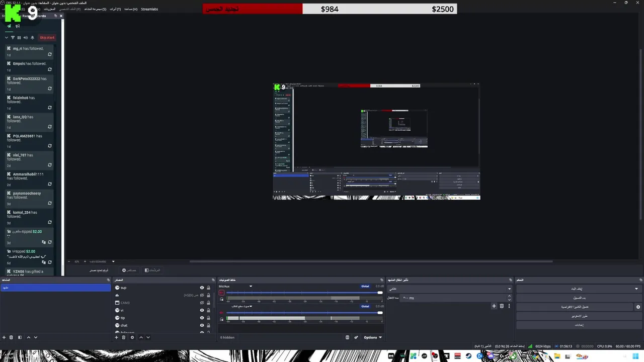
Task: Open scene transition type combo box
Action: tap(450, 289)
